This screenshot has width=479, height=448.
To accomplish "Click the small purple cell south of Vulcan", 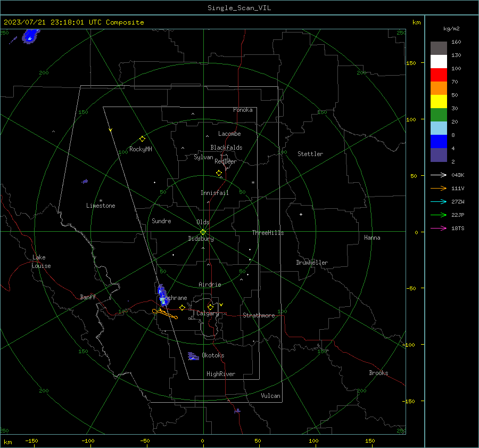I will tap(237, 411).
